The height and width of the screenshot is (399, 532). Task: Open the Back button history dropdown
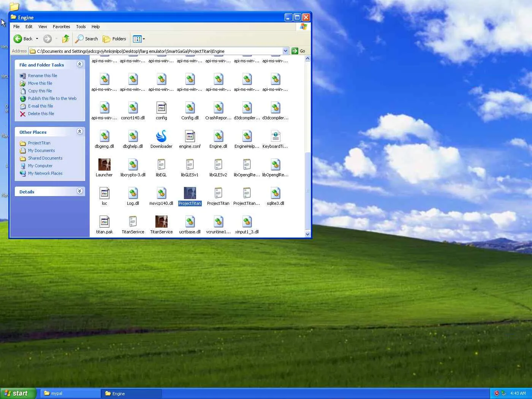point(37,39)
